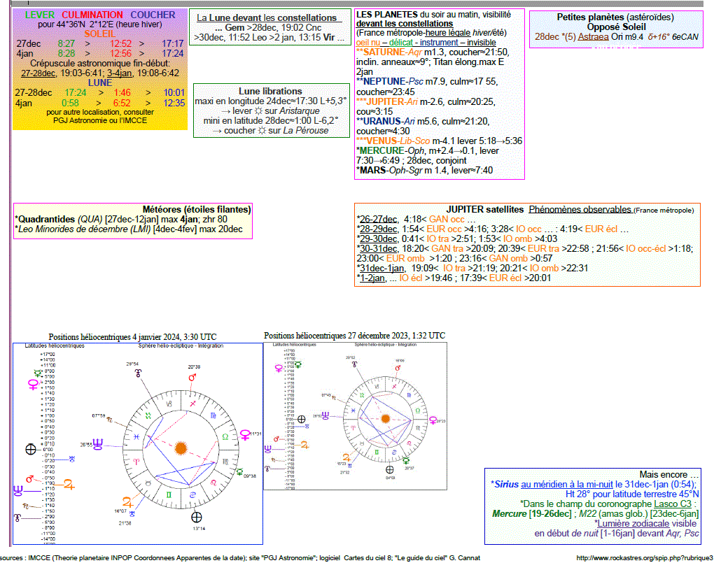
Task: Follow the "au méridien à la mi-nuit" link
Action: (567, 485)
